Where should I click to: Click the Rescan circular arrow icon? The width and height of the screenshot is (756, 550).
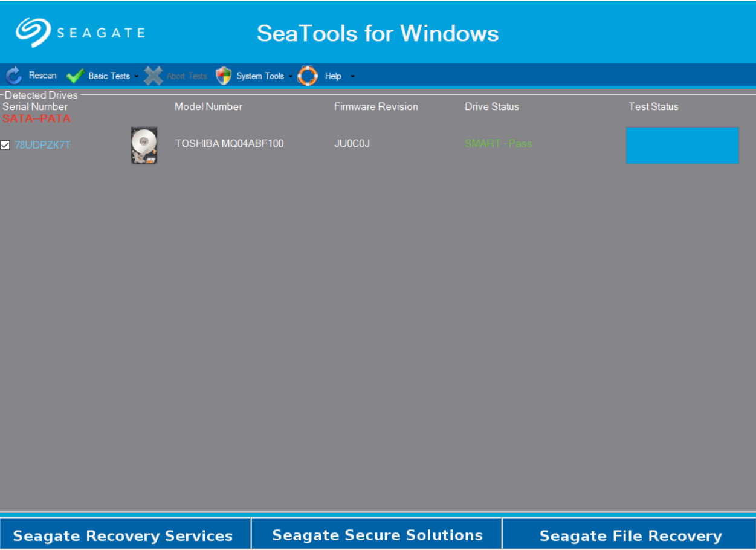click(x=13, y=76)
